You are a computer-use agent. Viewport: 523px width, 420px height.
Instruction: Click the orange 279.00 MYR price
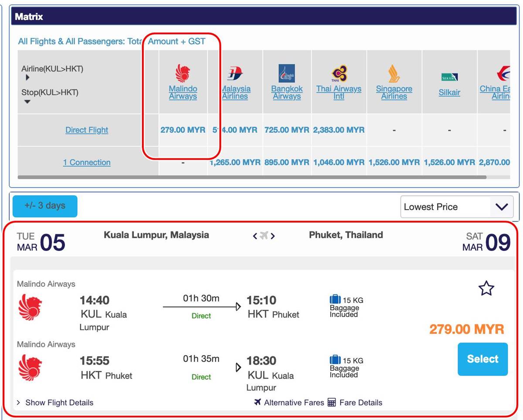[x=467, y=329]
